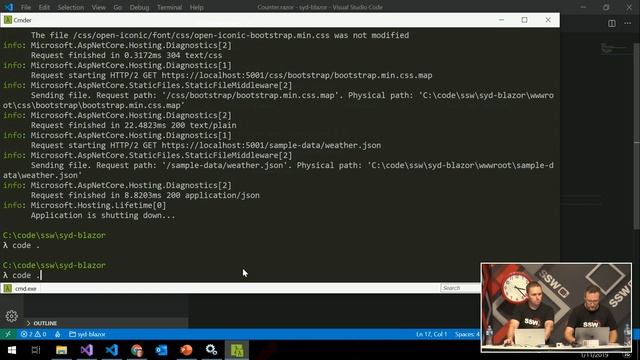Viewport: 640px width, 360px height.
Task: Open the VS Code editor more actions ellipsis
Action: pyautogui.click(x=628, y=23)
